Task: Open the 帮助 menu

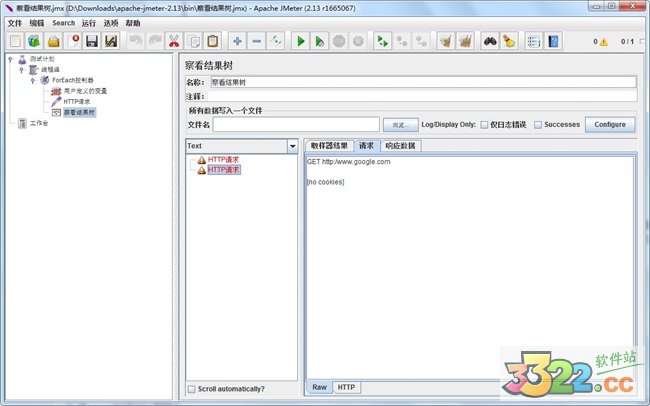Action: pos(133,23)
